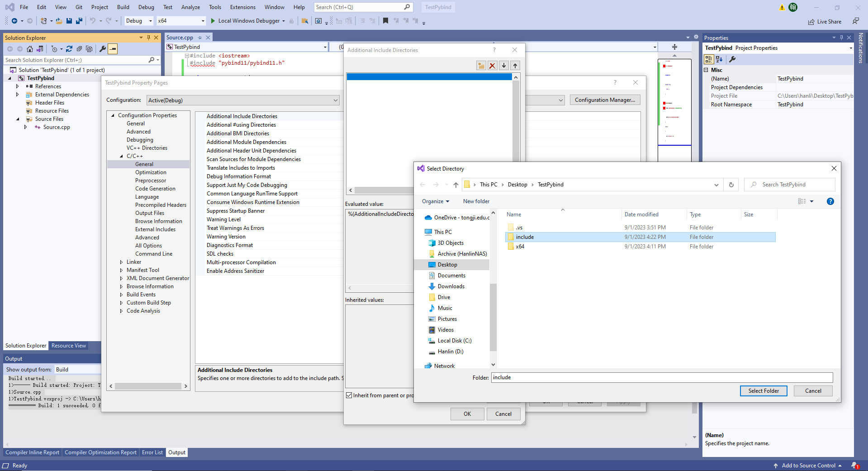Collapse the Misc category in Properties panel

point(706,70)
